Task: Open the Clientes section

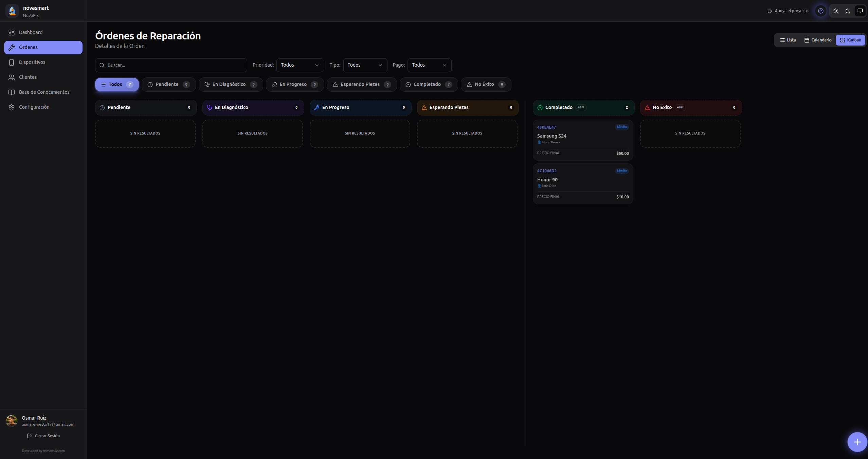Action: [x=28, y=77]
